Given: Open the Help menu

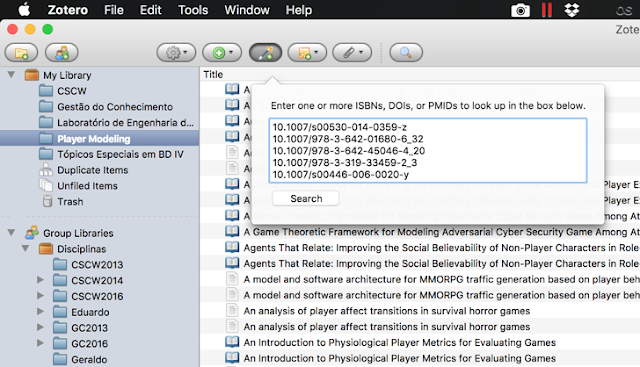Looking at the screenshot, I should (x=299, y=9).
